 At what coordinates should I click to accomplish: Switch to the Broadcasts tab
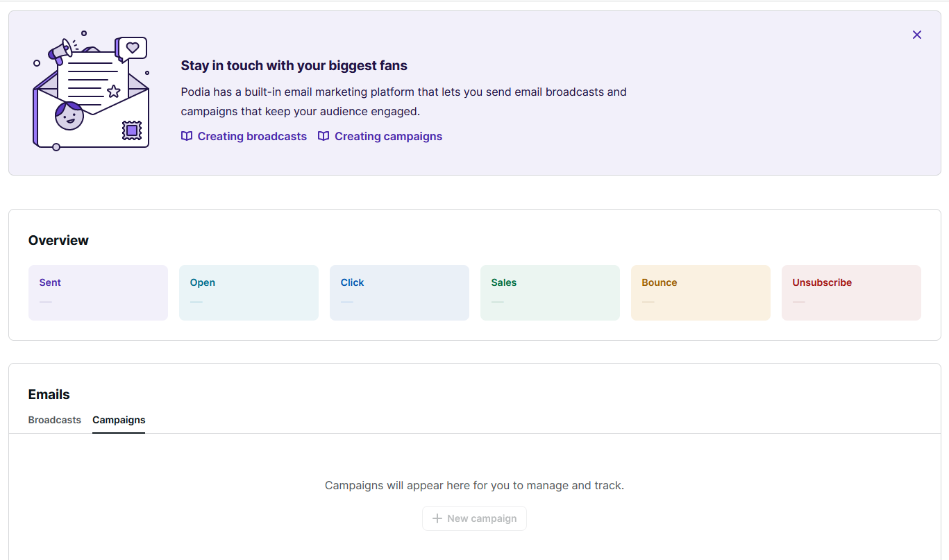click(55, 420)
